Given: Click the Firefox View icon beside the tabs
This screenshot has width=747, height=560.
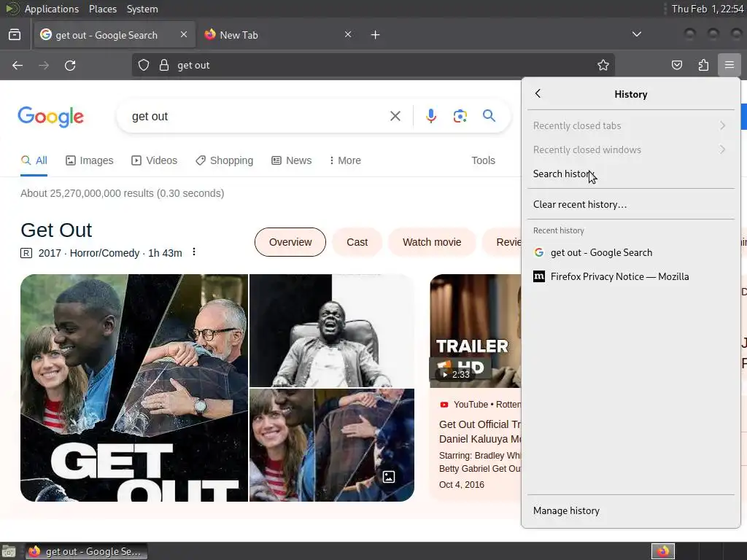Looking at the screenshot, I should click(x=15, y=35).
